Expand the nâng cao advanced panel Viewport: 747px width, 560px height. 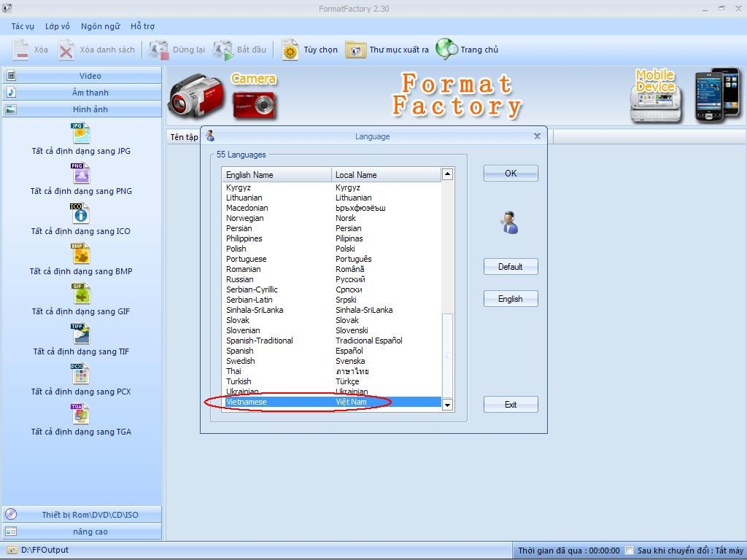(82, 532)
